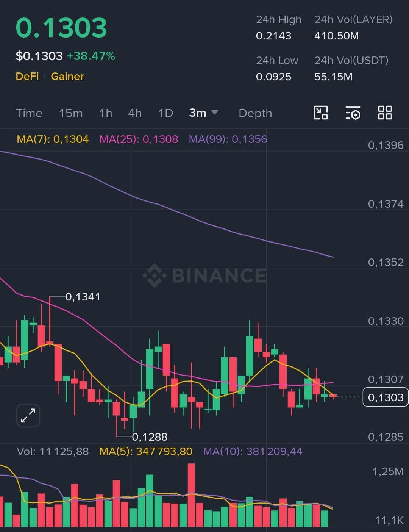The image size is (409, 532).
Task: Open the chart drawing tools icon
Action: click(321, 113)
